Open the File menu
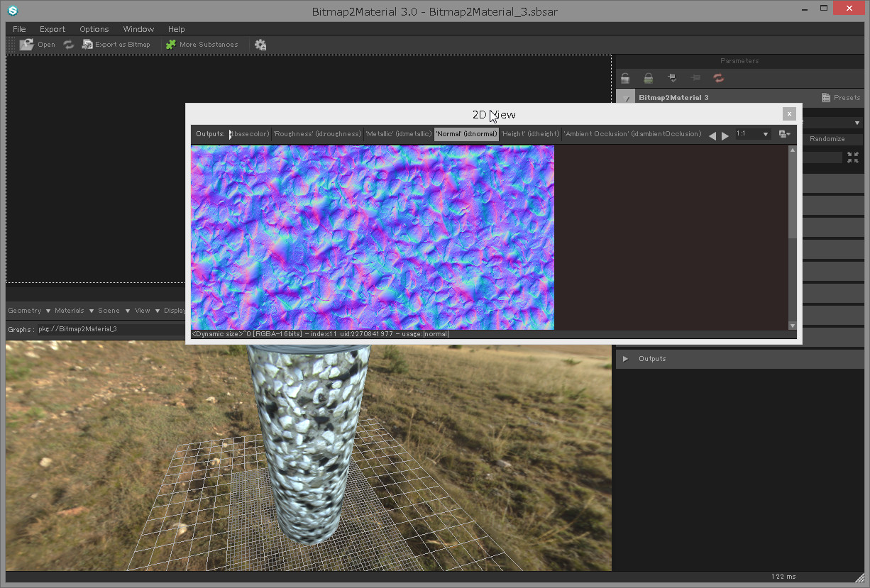Screen dimensions: 870x588 pyautogui.click(x=19, y=29)
